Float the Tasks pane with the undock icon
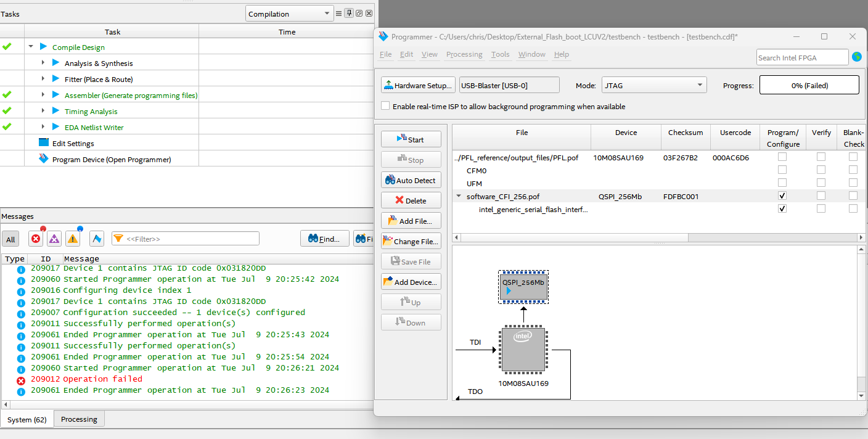 coord(359,14)
